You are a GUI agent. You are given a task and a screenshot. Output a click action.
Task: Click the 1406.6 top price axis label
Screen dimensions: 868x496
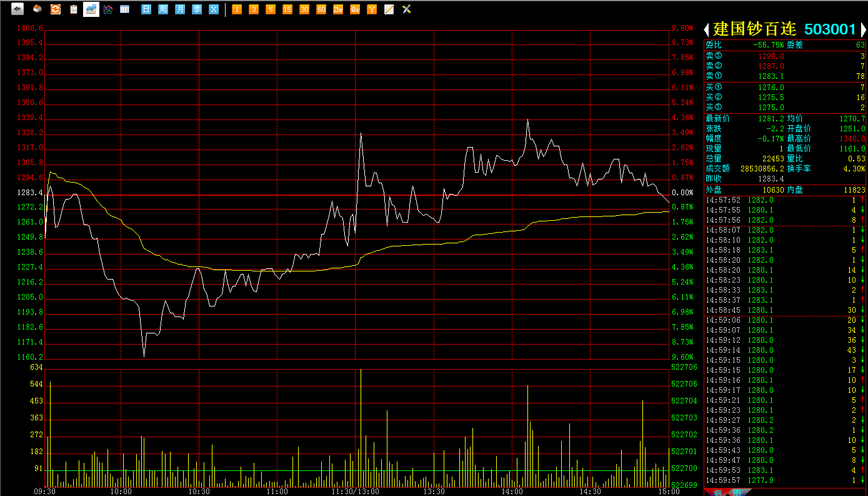coord(31,28)
